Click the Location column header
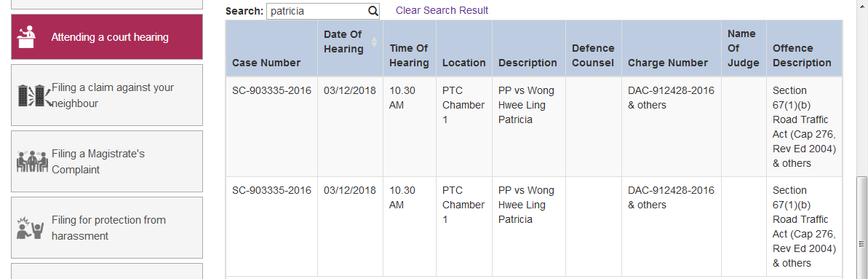 464,63
